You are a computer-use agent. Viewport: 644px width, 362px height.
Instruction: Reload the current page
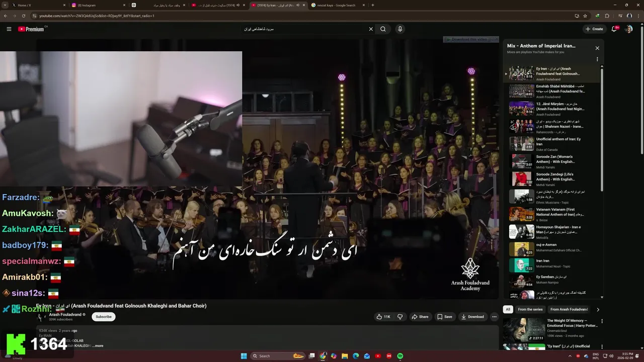25,16
